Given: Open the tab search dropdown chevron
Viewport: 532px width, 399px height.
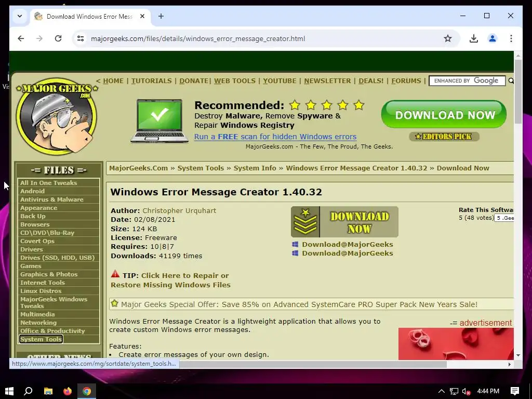Looking at the screenshot, I should (x=20, y=16).
